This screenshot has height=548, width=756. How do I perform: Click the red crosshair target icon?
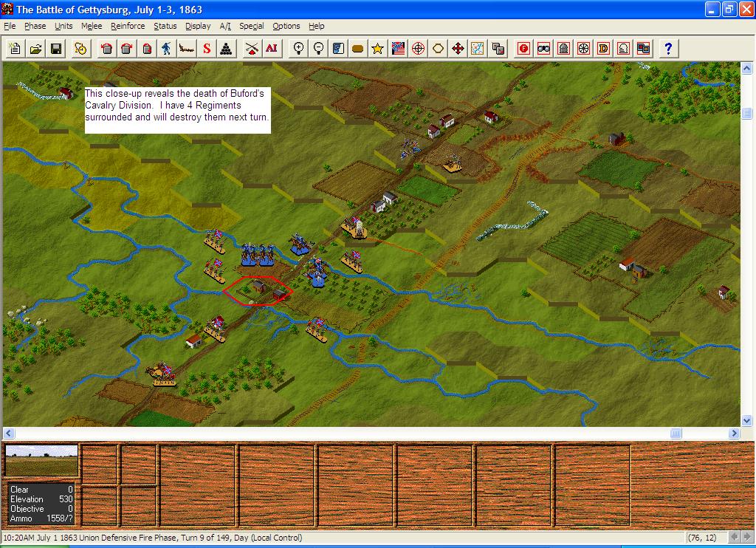coord(418,48)
